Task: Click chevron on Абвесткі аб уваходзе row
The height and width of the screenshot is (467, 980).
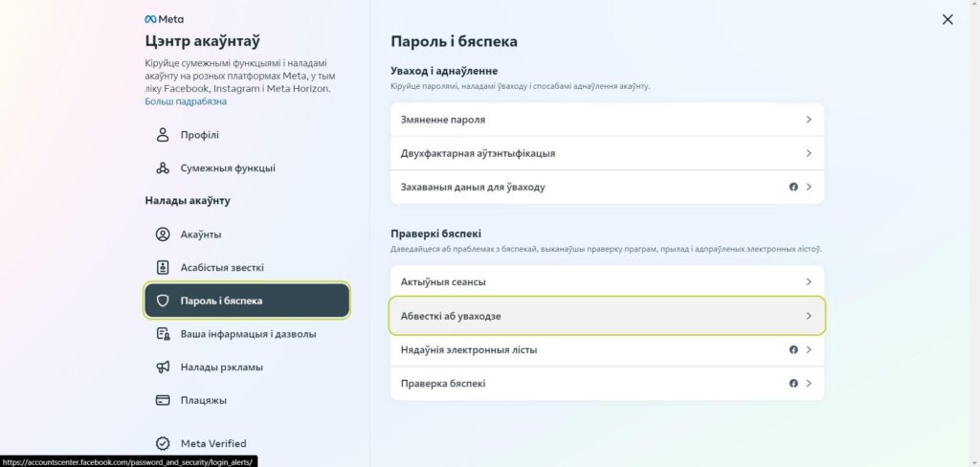Action: tap(809, 317)
